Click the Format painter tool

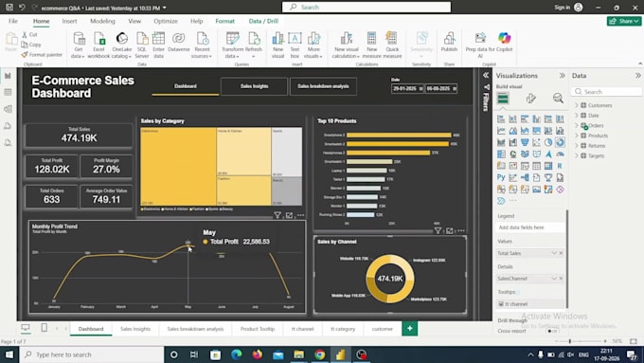(43, 55)
